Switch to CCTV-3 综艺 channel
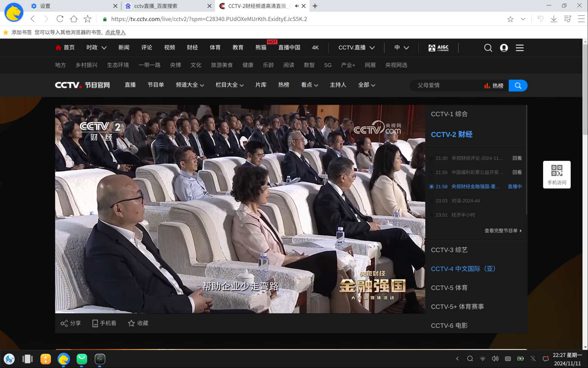 coord(449,250)
